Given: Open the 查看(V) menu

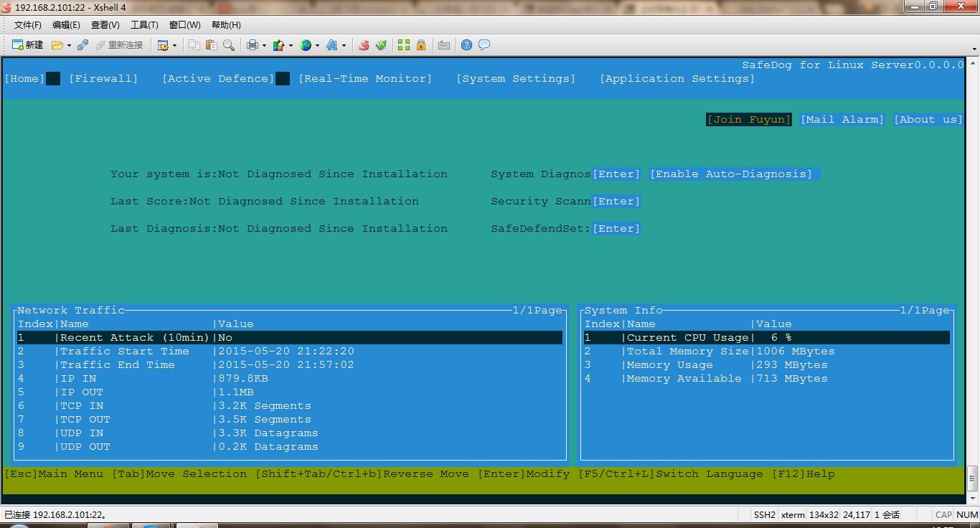Looking at the screenshot, I should coord(105,25).
